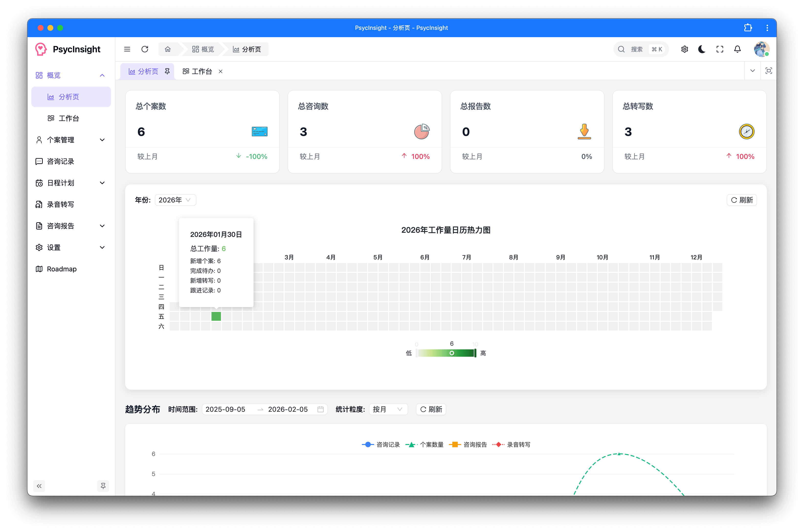Click the user avatar in header
This screenshot has height=532, width=804.
(761, 49)
